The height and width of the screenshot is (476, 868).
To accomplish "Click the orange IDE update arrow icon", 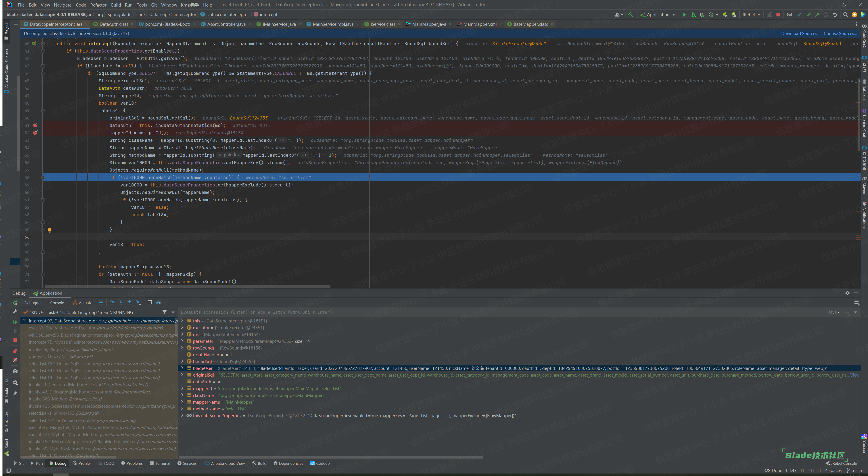I will [x=854, y=14].
